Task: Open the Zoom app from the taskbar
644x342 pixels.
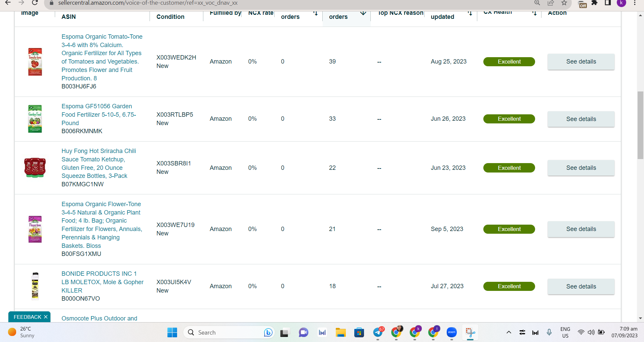Action: (x=452, y=333)
